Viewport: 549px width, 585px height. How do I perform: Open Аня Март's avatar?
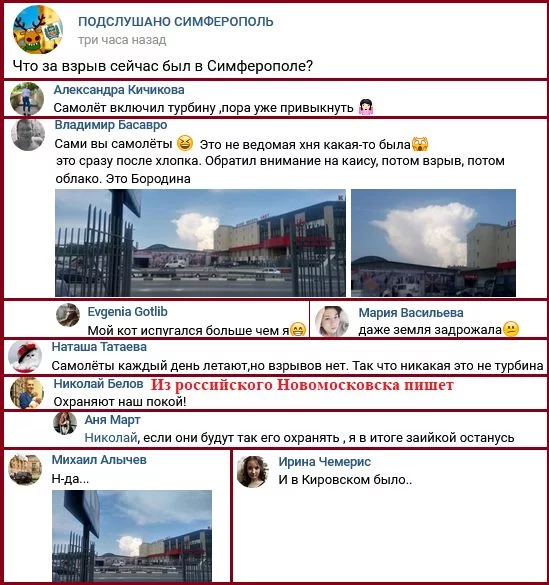coord(65,423)
